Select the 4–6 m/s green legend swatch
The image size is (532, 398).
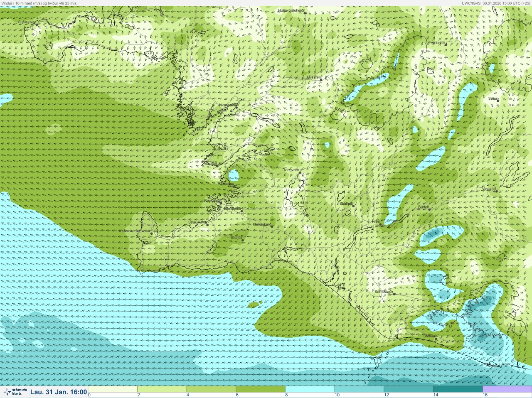point(211,389)
